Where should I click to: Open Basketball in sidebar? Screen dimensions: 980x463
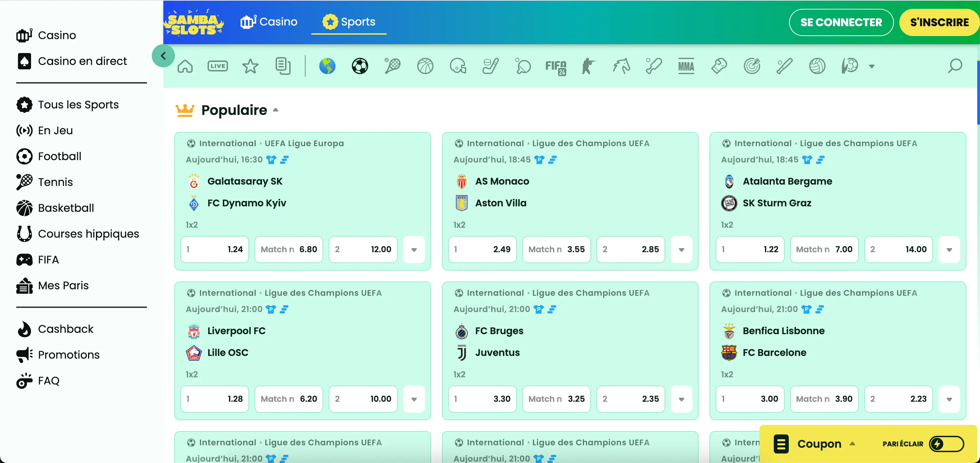tap(55, 208)
